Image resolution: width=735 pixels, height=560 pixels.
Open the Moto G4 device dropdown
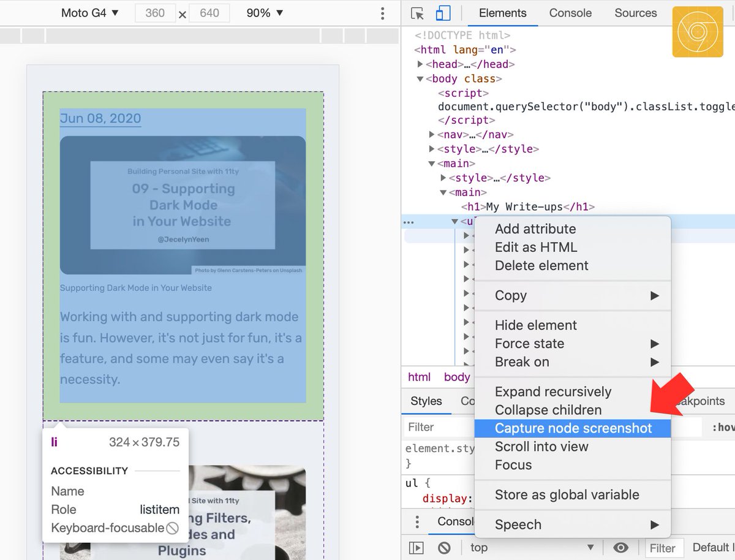(91, 13)
